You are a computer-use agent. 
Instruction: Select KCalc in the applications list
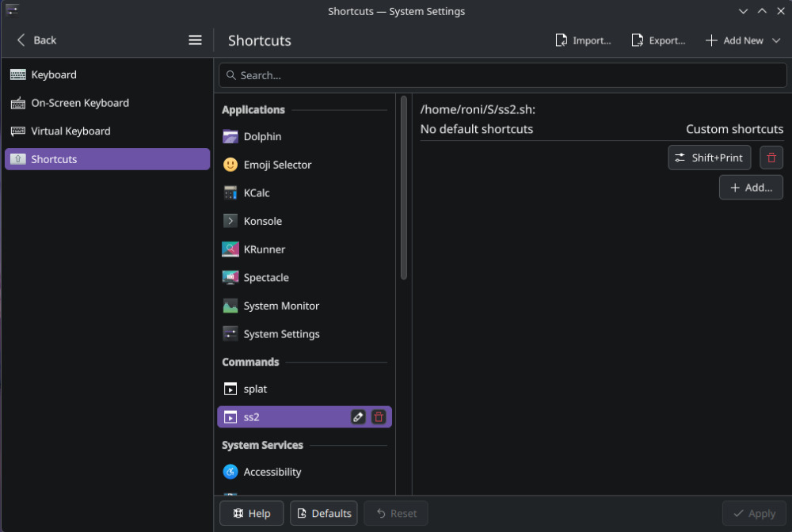click(x=305, y=193)
